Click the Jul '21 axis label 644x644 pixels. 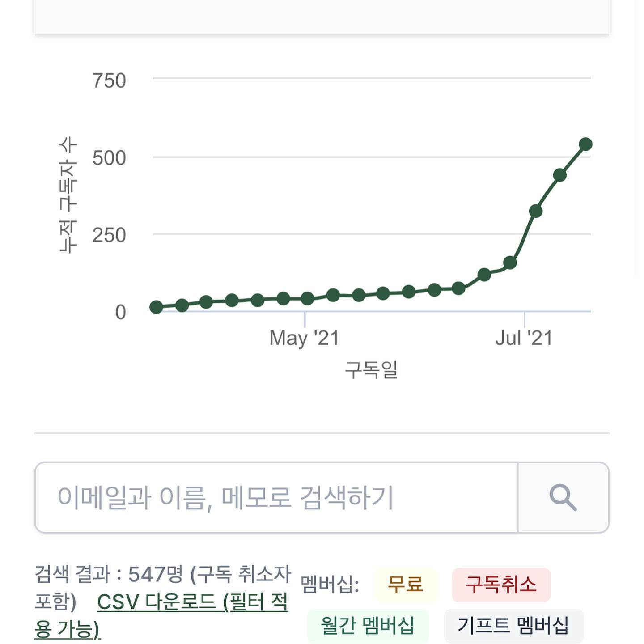click(x=523, y=338)
